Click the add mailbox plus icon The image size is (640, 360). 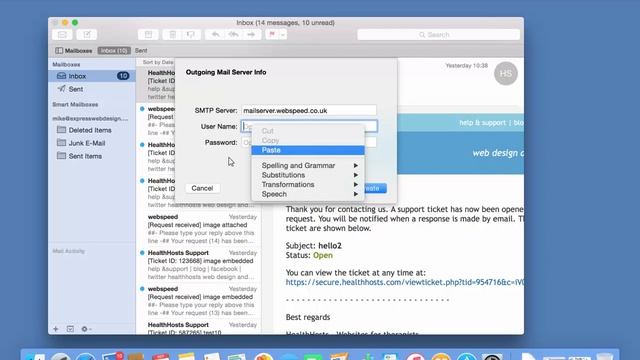click(56, 329)
